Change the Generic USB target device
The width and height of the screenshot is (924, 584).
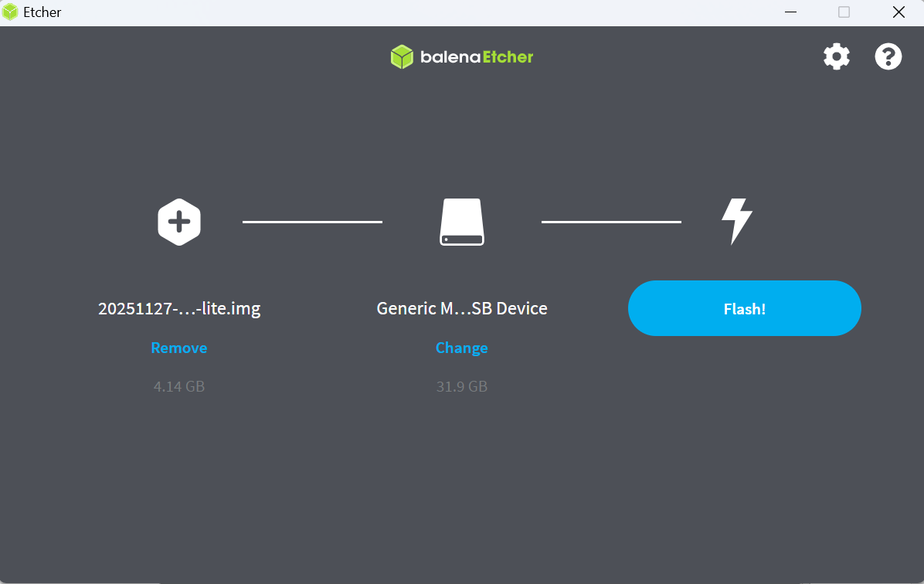click(x=461, y=348)
